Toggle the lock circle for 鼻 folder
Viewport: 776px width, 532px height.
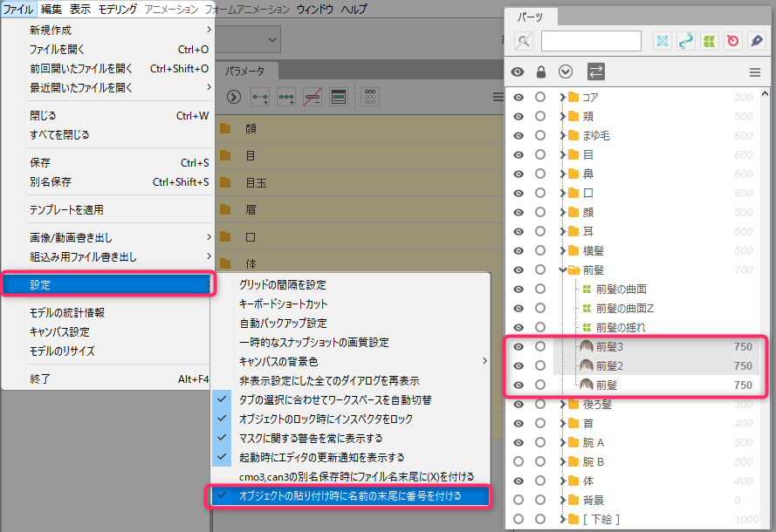[x=540, y=174]
